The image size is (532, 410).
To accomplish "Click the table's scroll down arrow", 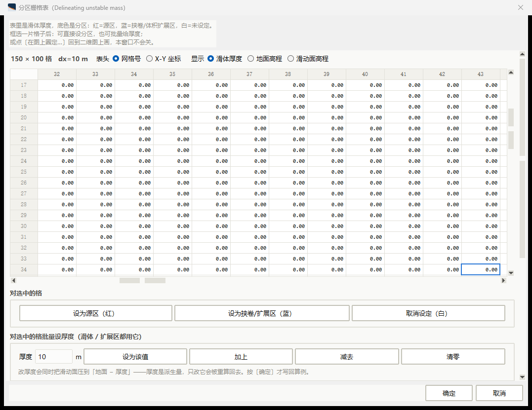I will [511, 273].
